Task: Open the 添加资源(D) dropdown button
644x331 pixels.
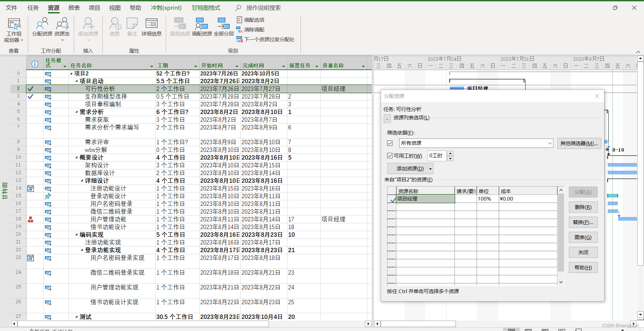Action: click(430, 169)
